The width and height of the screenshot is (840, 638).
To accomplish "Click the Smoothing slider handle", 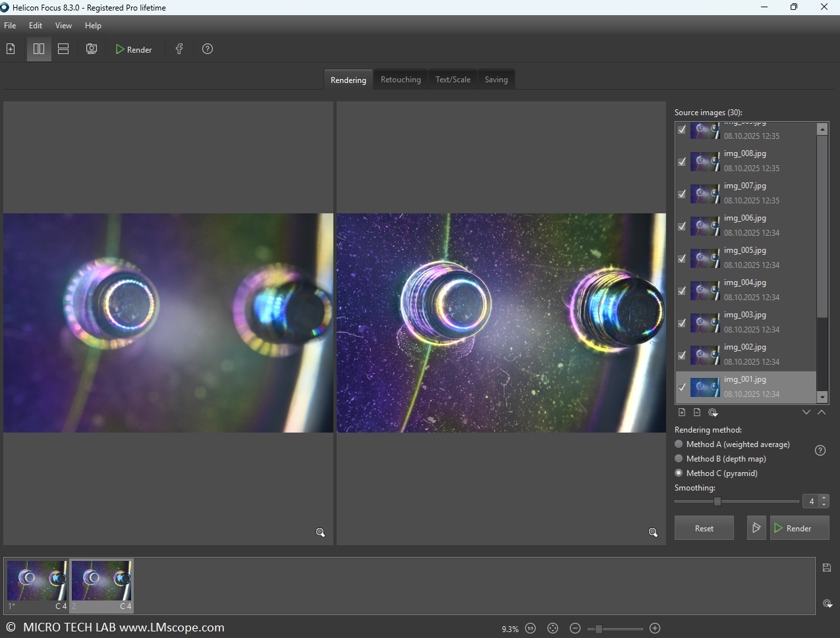I will click(717, 502).
